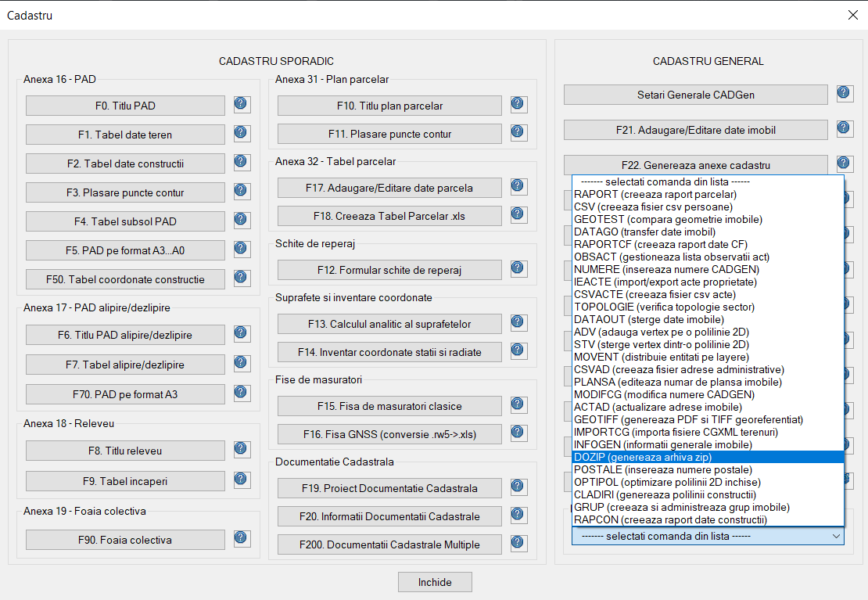Screen dimensions: 868x600
Task: Open help for F18. Creeaza Tabel Parcelar
Action: [518, 214]
